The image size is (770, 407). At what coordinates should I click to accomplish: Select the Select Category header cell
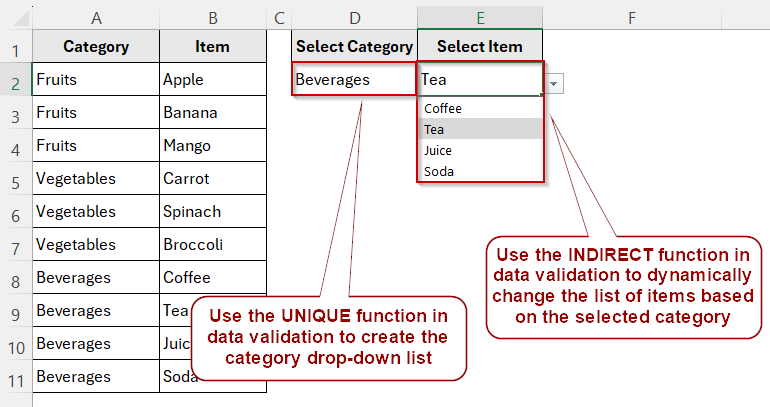(354, 46)
